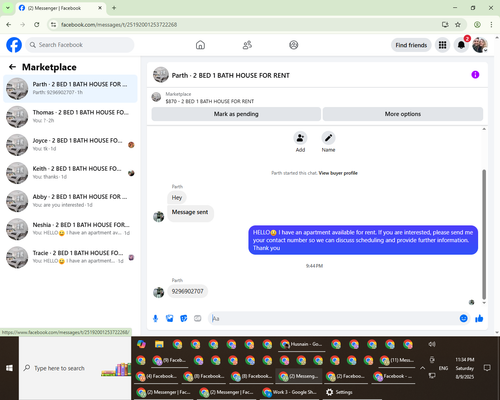Open the Thomas conversation
This screenshot has width=500, height=400.
click(70, 116)
